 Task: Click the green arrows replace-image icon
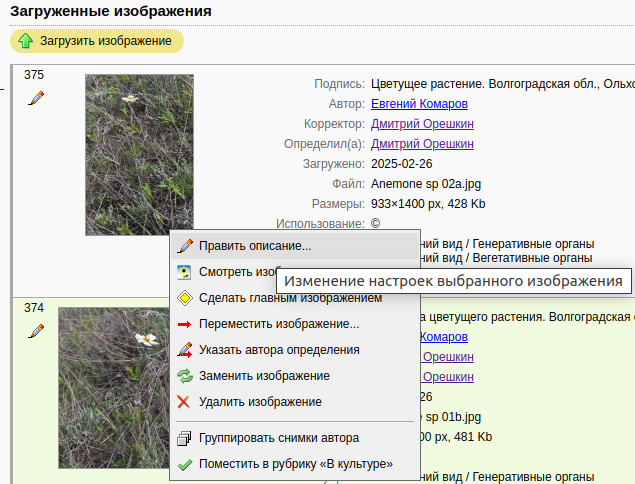[x=184, y=376]
